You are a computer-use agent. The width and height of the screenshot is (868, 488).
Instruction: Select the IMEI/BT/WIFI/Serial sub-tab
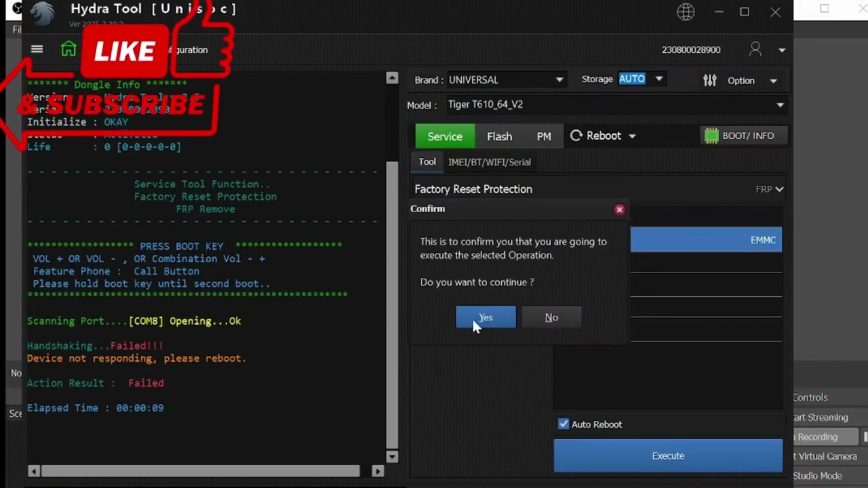pyautogui.click(x=490, y=162)
